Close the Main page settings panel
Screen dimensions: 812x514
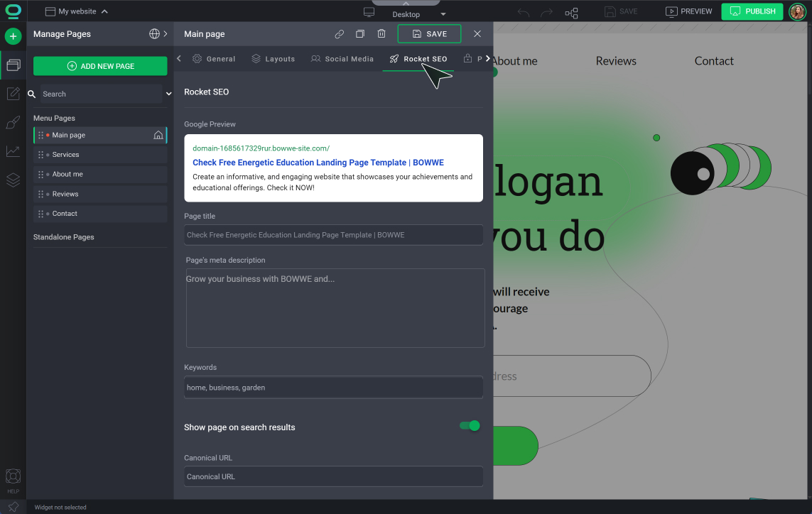(477, 33)
